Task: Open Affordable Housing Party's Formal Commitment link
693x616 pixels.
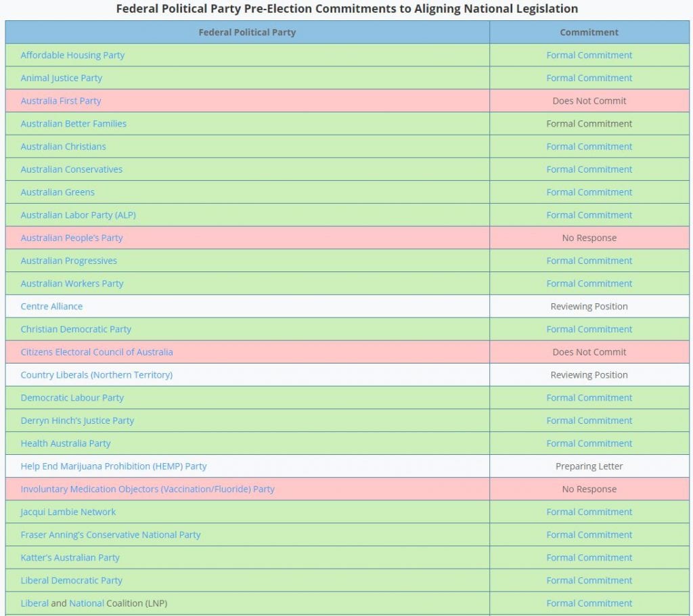Action: pyautogui.click(x=589, y=56)
